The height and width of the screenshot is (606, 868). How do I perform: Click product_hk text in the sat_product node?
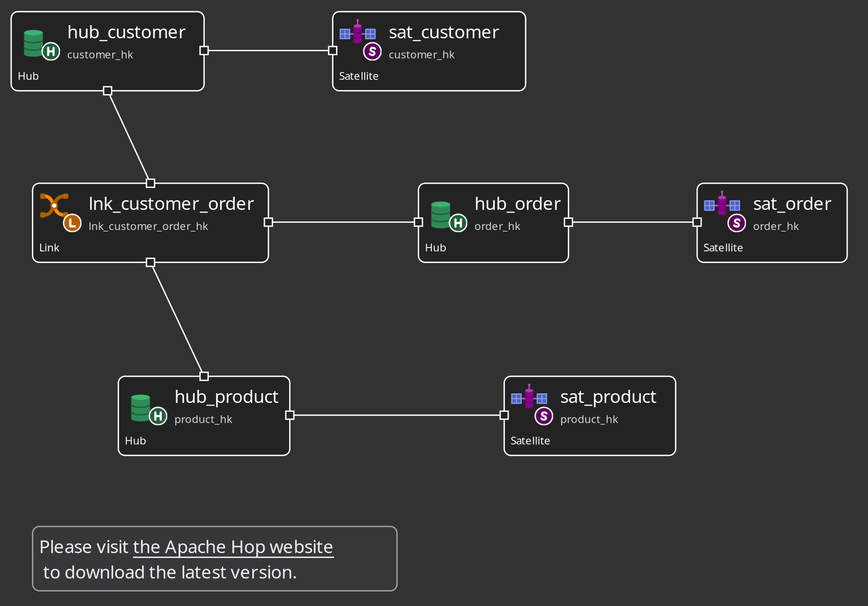point(589,420)
